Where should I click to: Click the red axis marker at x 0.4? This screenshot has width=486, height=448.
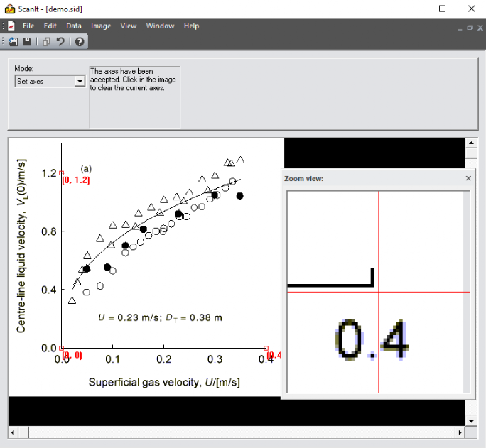tap(266, 348)
